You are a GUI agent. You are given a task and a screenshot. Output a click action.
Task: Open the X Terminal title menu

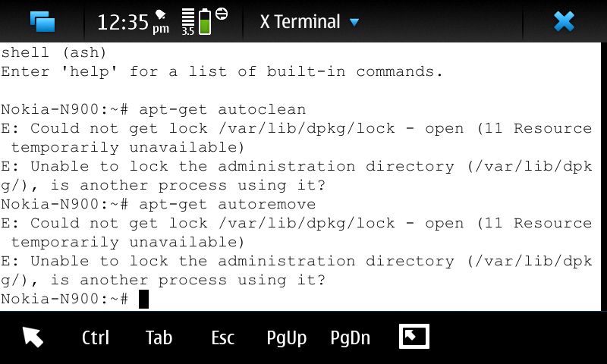coord(300,21)
